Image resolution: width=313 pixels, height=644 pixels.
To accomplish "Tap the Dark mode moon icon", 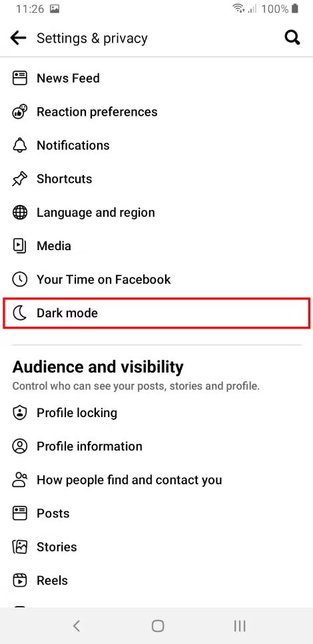I will [x=19, y=313].
